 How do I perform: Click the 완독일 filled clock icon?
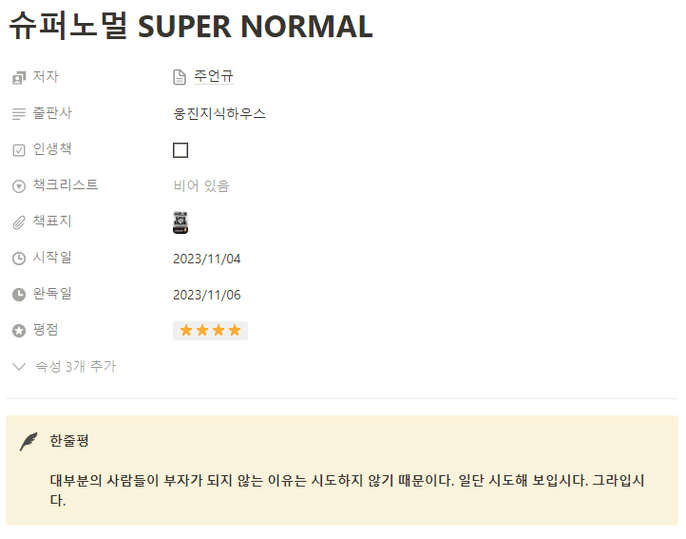[x=19, y=294]
